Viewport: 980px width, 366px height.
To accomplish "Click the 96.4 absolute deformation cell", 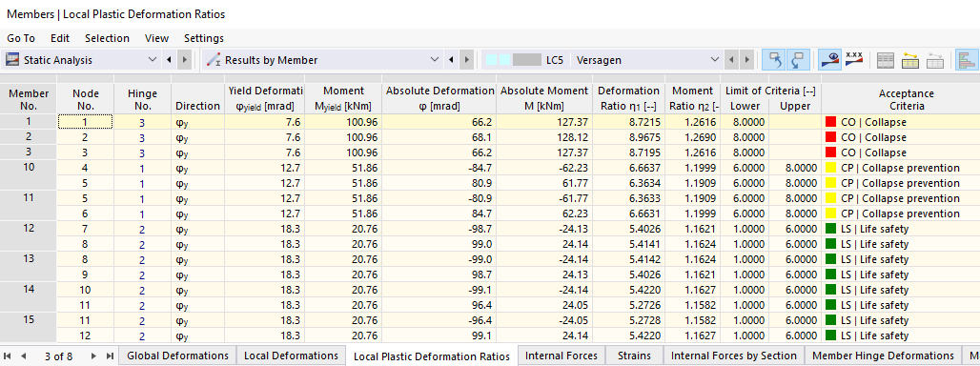I will 439,305.
